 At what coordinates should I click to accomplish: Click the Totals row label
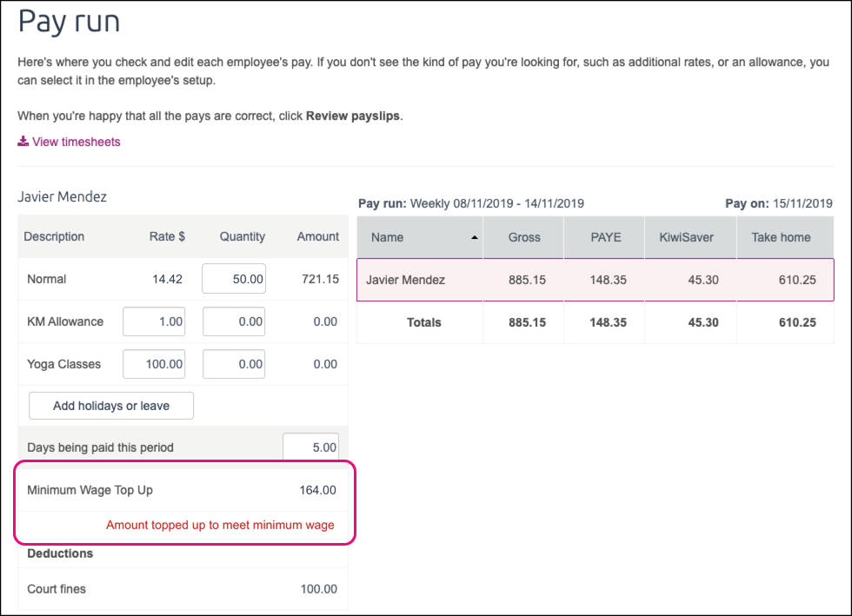click(x=423, y=322)
